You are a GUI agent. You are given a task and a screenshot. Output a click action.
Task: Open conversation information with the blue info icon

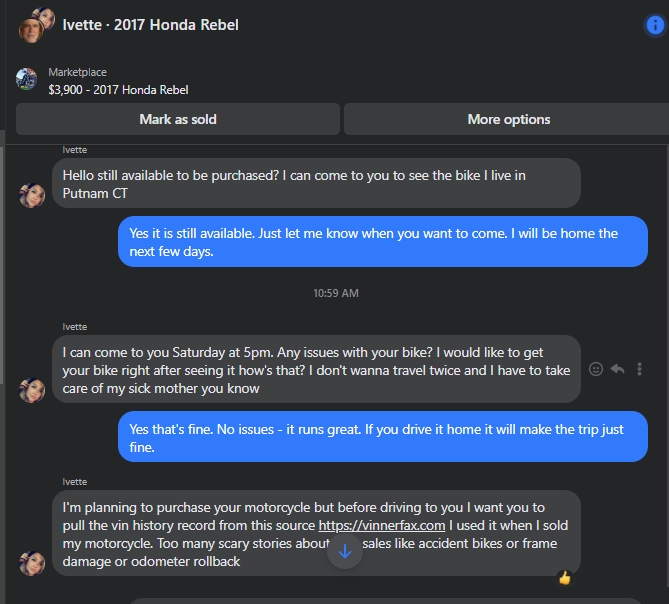pyautogui.click(x=654, y=25)
